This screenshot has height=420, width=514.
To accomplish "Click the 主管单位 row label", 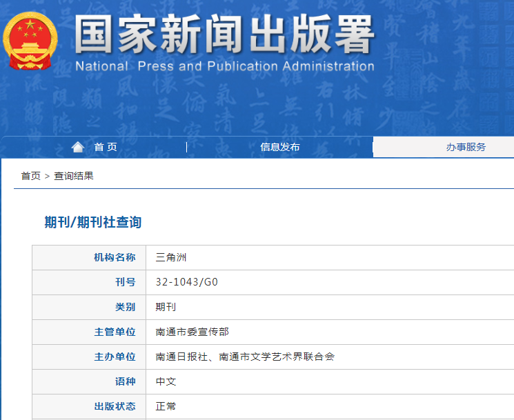I will tap(115, 332).
